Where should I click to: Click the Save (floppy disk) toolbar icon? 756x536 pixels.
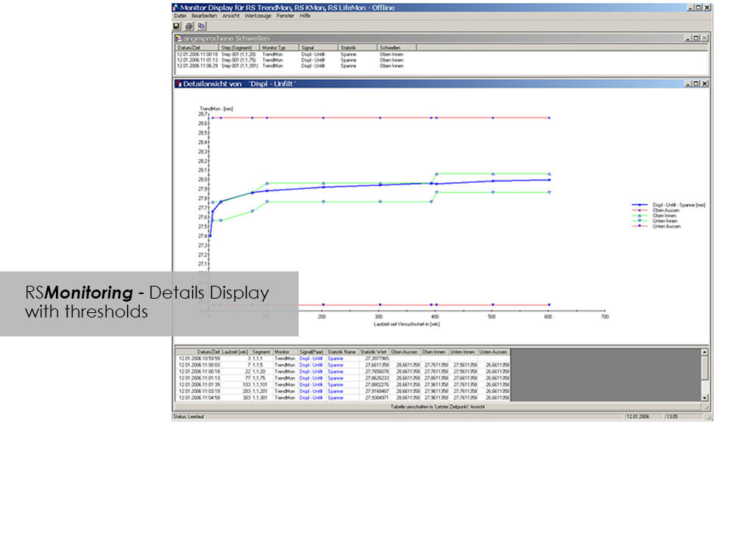click(x=177, y=26)
